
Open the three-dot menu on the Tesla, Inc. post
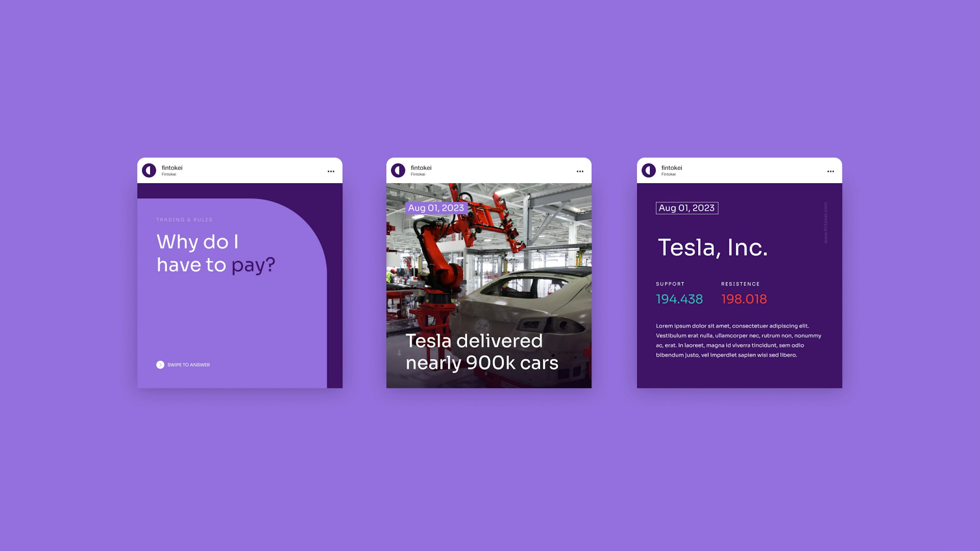pyautogui.click(x=831, y=171)
